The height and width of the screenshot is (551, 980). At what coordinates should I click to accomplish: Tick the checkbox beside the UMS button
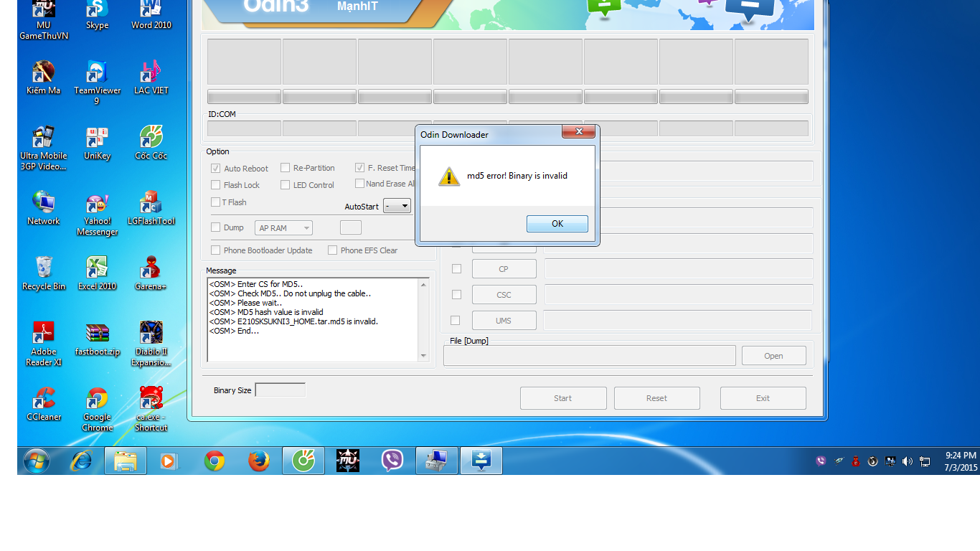click(454, 320)
